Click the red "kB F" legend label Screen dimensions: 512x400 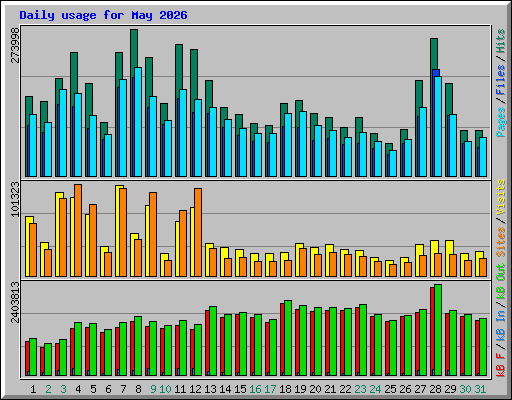(500, 365)
